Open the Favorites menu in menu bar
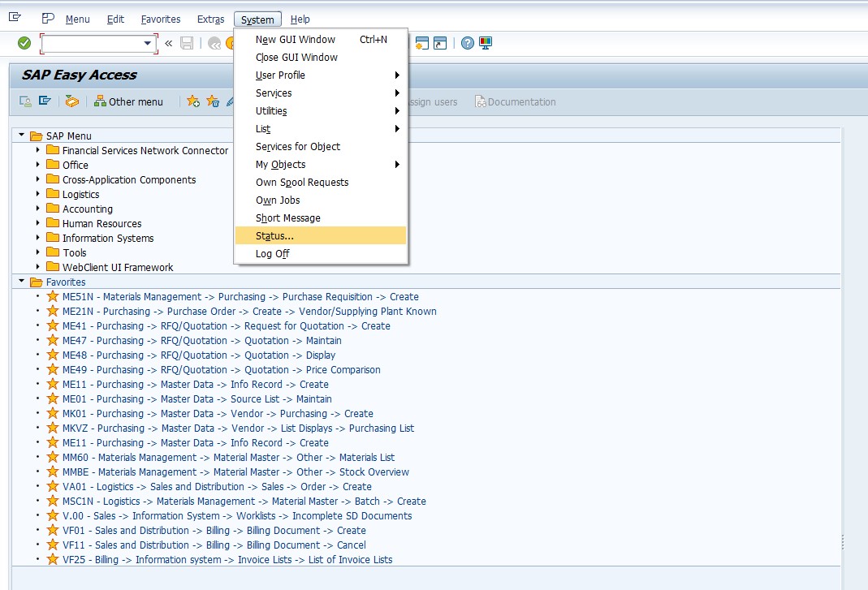868x590 pixels. [161, 19]
